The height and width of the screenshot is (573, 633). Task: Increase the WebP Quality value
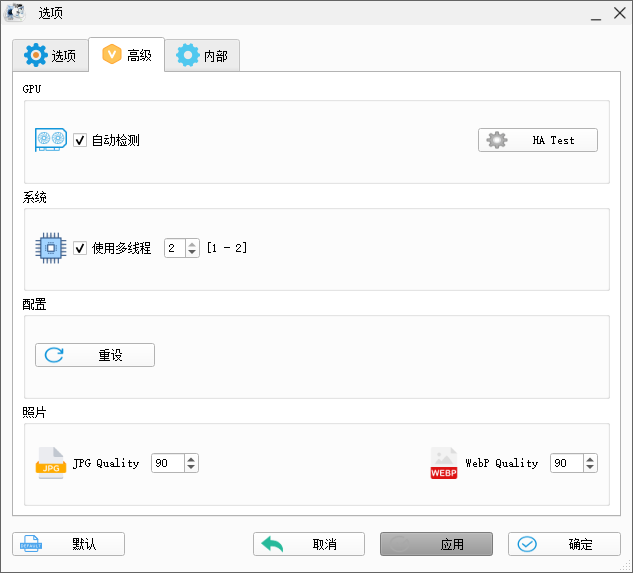point(590,459)
